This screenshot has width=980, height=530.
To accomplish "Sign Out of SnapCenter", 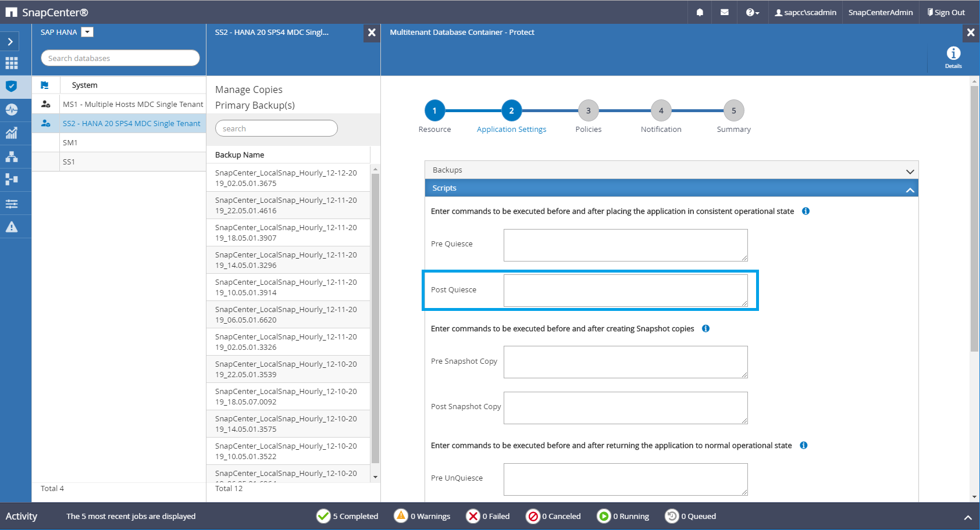I will tap(946, 12).
